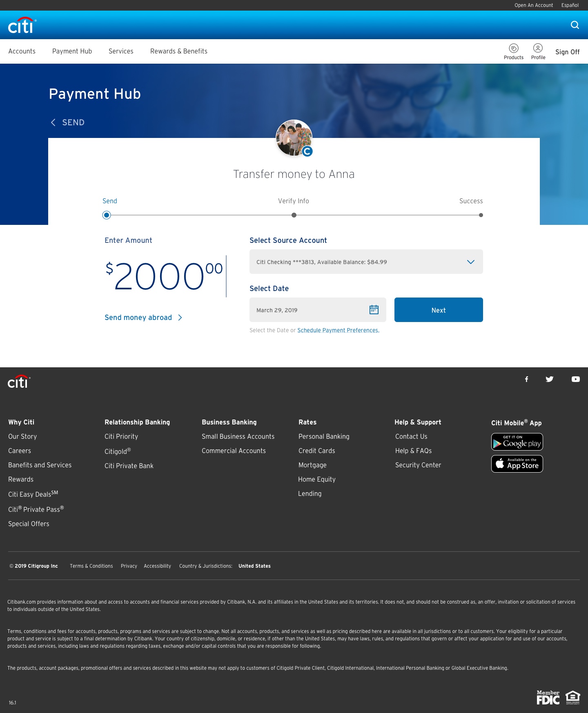This screenshot has height=713, width=588.
Task: Open Credit Cards rates link
Action: pyautogui.click(x=316, y=451)
